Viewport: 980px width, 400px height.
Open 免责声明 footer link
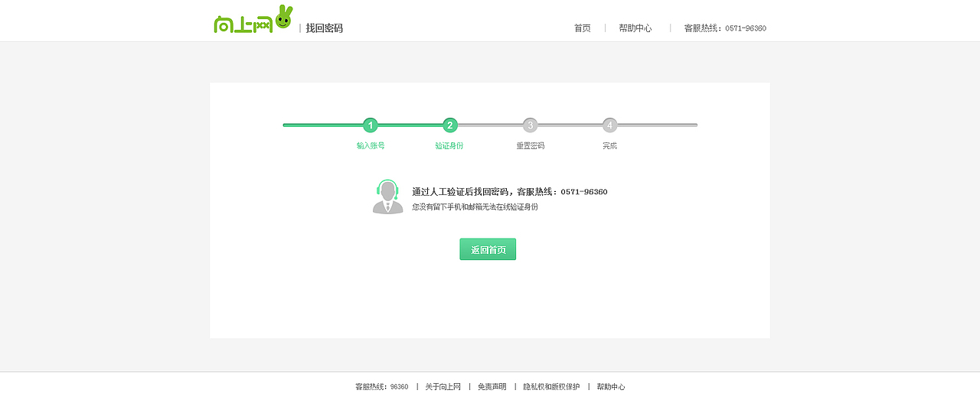(x=492, y=387)
